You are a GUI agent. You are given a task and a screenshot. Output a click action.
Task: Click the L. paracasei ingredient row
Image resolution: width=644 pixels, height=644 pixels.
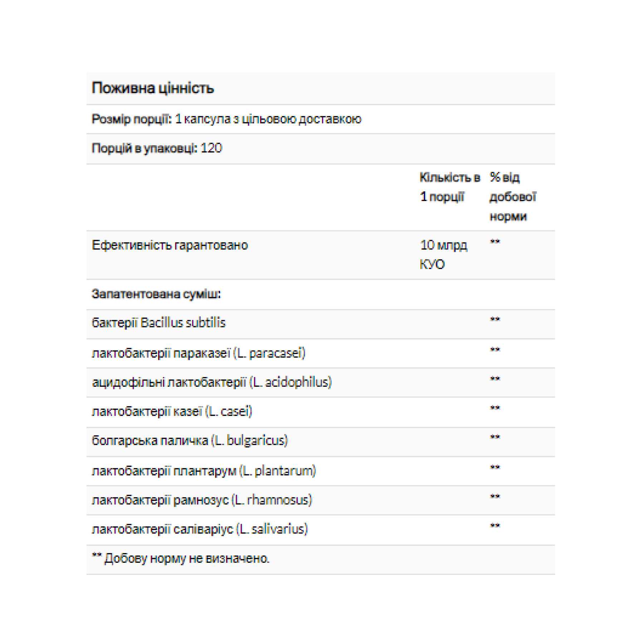pos(199,353)
